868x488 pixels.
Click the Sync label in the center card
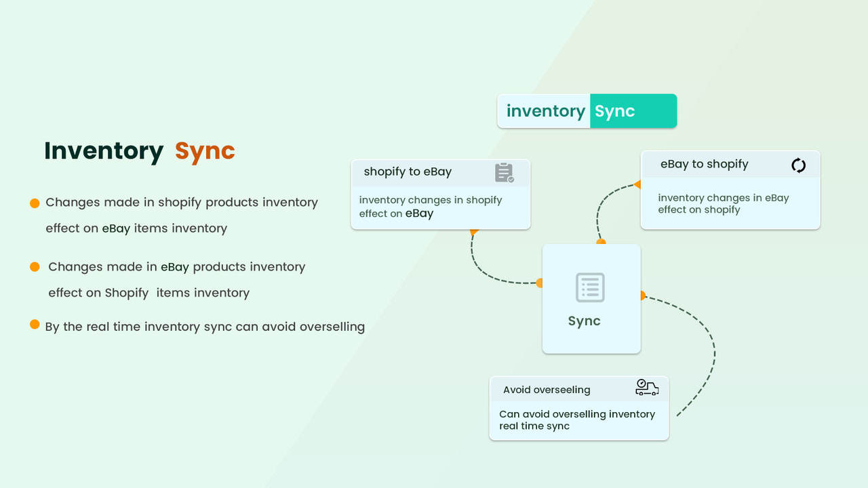584,321
